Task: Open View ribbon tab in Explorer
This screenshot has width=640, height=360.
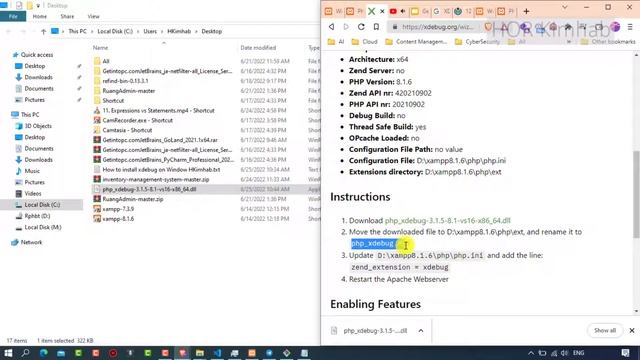Action: 93,16
